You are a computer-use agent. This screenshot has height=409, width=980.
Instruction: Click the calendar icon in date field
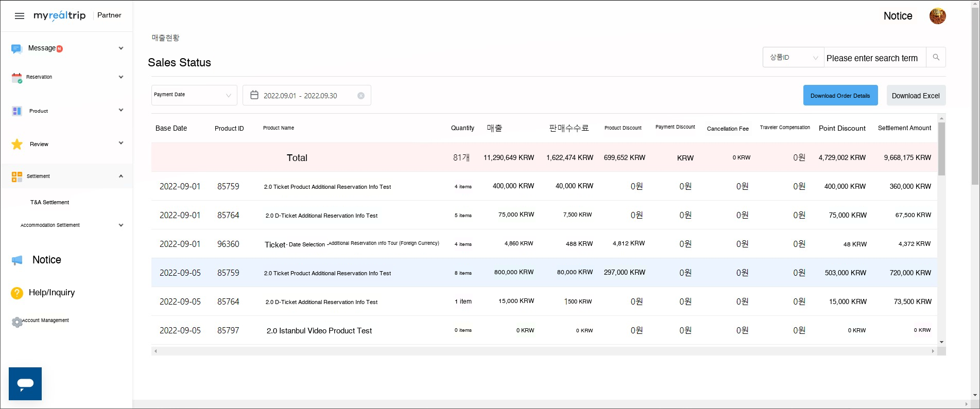click(254, 95)
